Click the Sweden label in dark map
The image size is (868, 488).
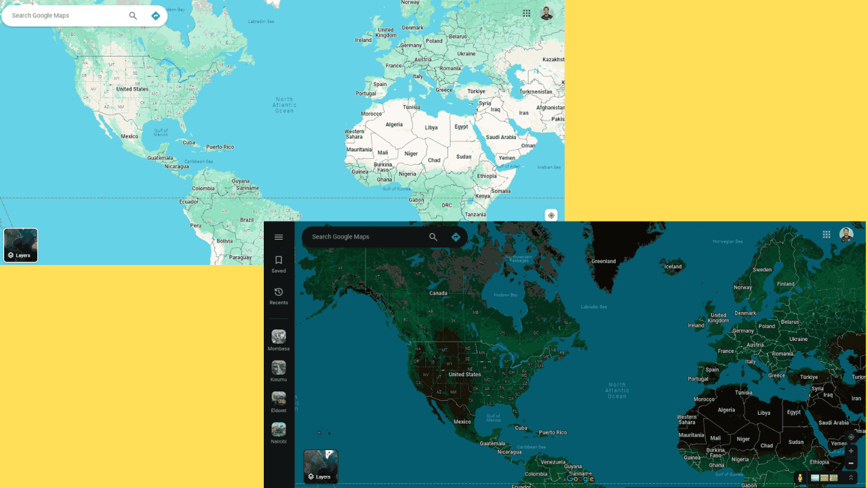[x=762, y=270]
